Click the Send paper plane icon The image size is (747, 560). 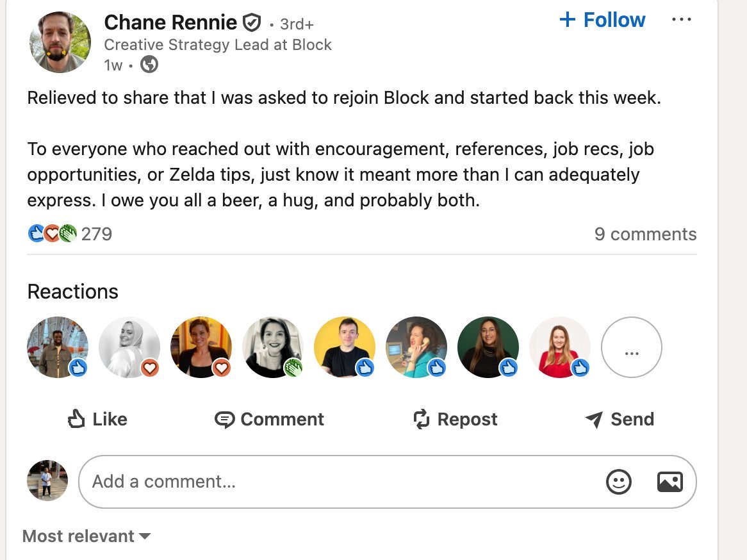(x=594, y=420)
